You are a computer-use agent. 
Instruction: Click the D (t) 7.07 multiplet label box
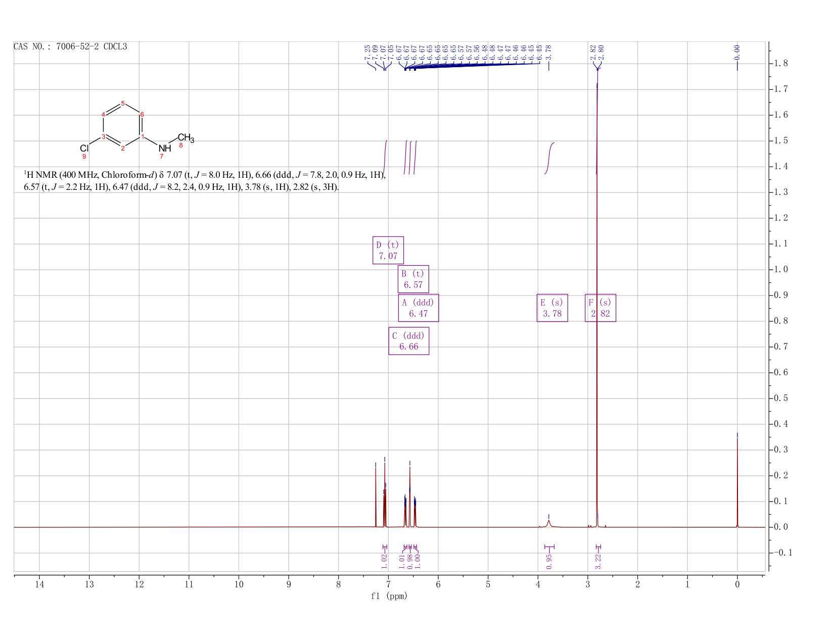tap(388, 250)
